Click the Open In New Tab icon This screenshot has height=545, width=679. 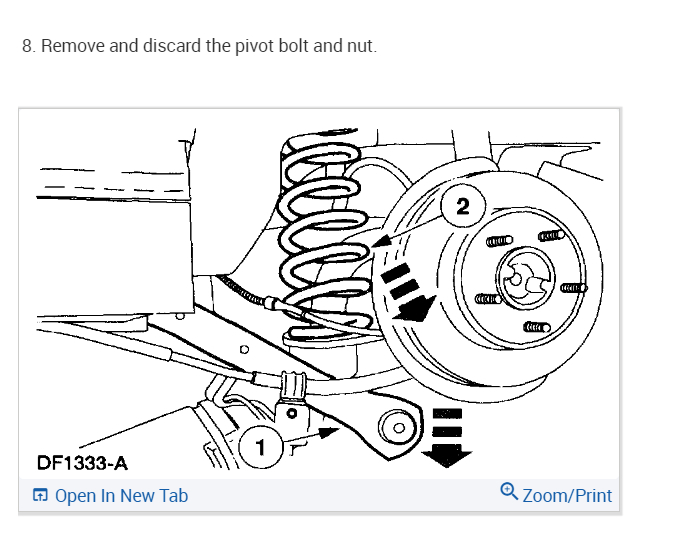click(40, 495)
